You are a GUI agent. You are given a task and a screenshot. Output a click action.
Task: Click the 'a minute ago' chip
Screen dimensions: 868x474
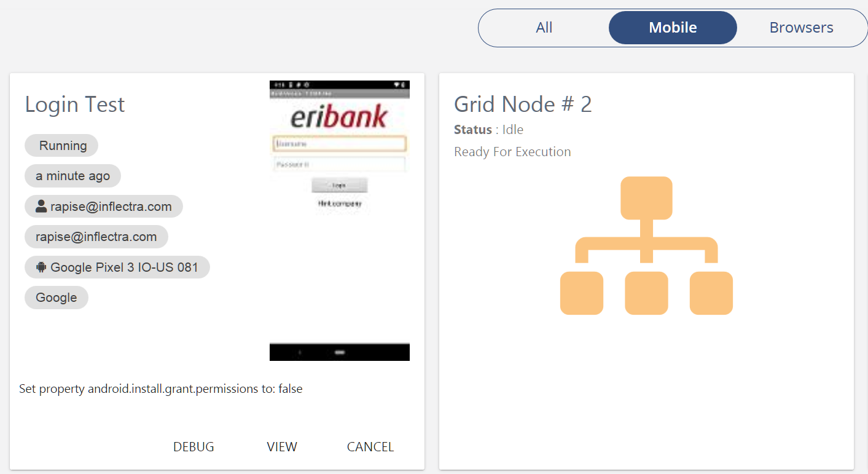(x=72, y=176)
